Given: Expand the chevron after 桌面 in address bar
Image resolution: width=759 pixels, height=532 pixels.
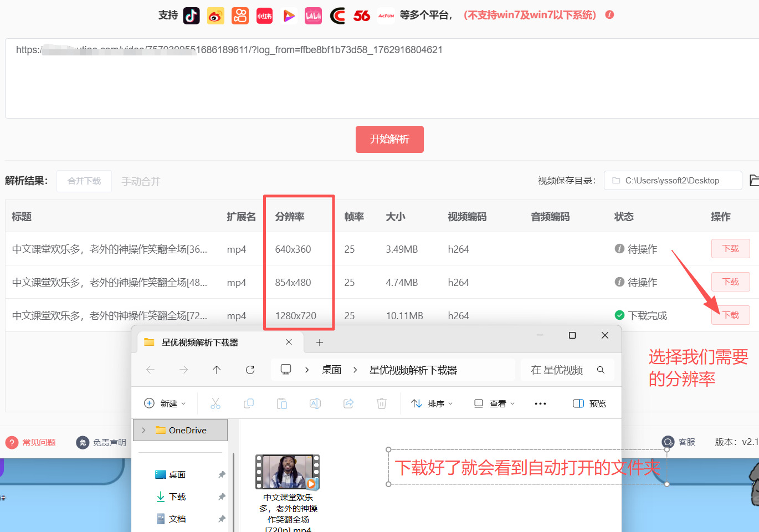Looking at the screenshot, I should coord(355,370).
